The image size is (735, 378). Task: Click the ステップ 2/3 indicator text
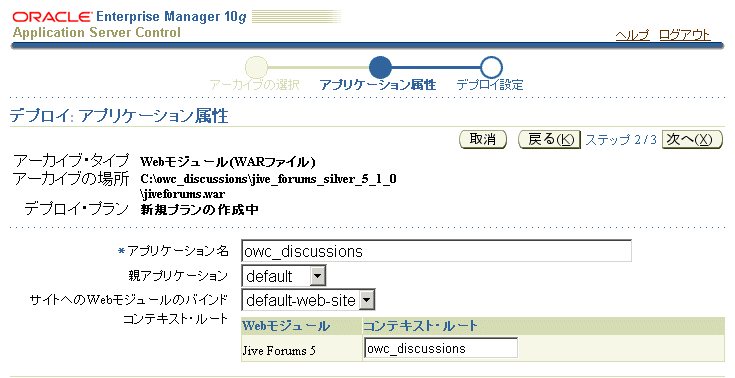(621, 140)
